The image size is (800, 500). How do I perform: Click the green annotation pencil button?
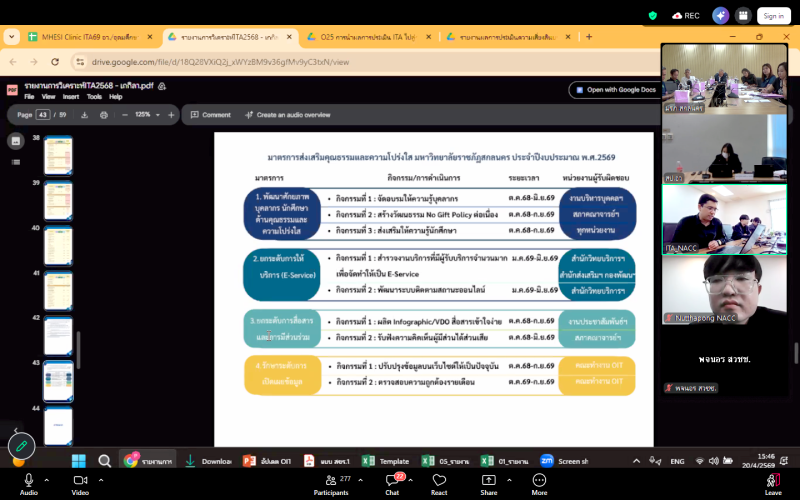pos(22,446)
